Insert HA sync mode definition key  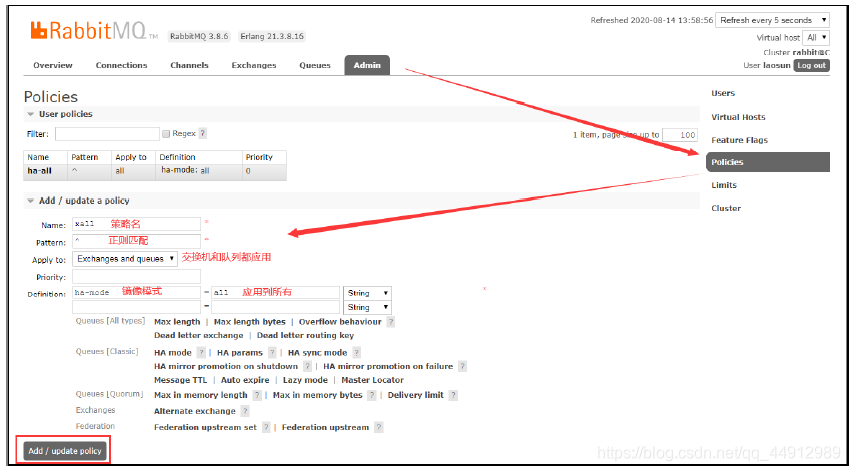click(317, 352)
